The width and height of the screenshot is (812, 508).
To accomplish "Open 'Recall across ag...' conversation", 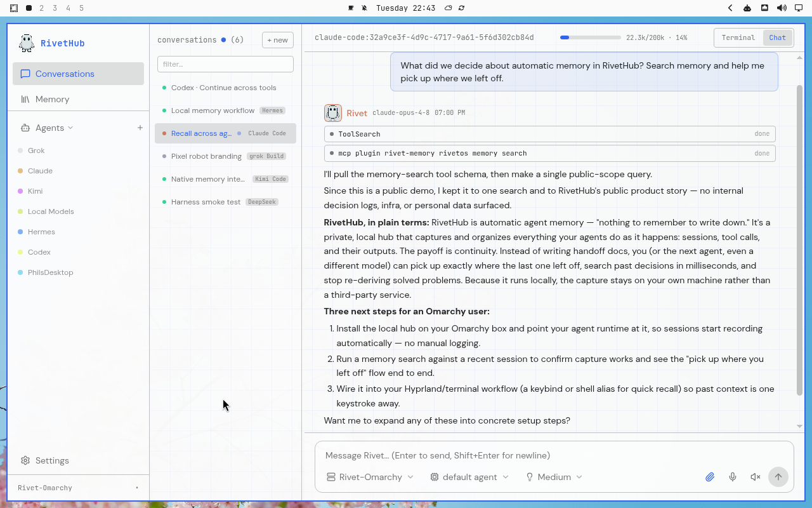I will coord(225,133).
